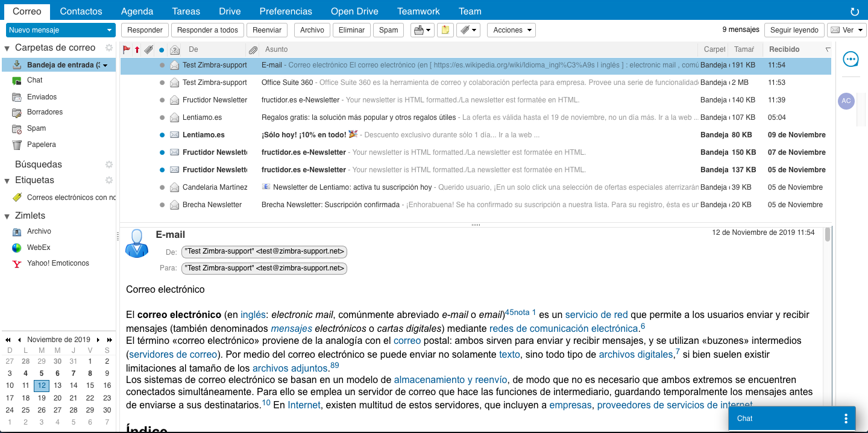Go to previous year in mini calendar
Screen dimensions: 868x433
[x=8, y=340]
